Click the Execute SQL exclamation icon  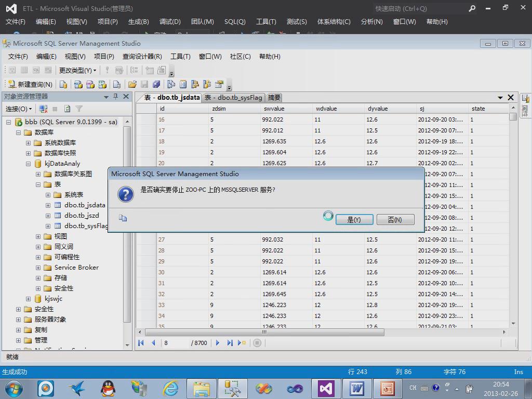click(107, 70)
